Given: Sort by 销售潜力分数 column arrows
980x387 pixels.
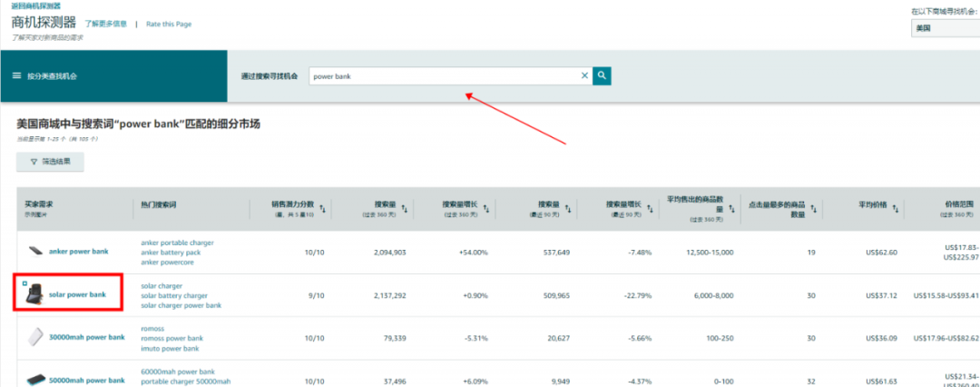Looking at the screenshot, I should [322, 208].
